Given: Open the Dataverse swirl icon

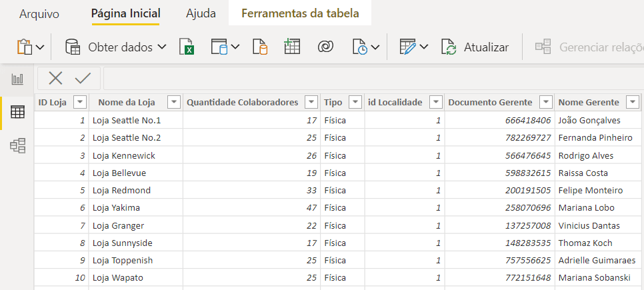Looking at the screenshot, I should [325, 47].
